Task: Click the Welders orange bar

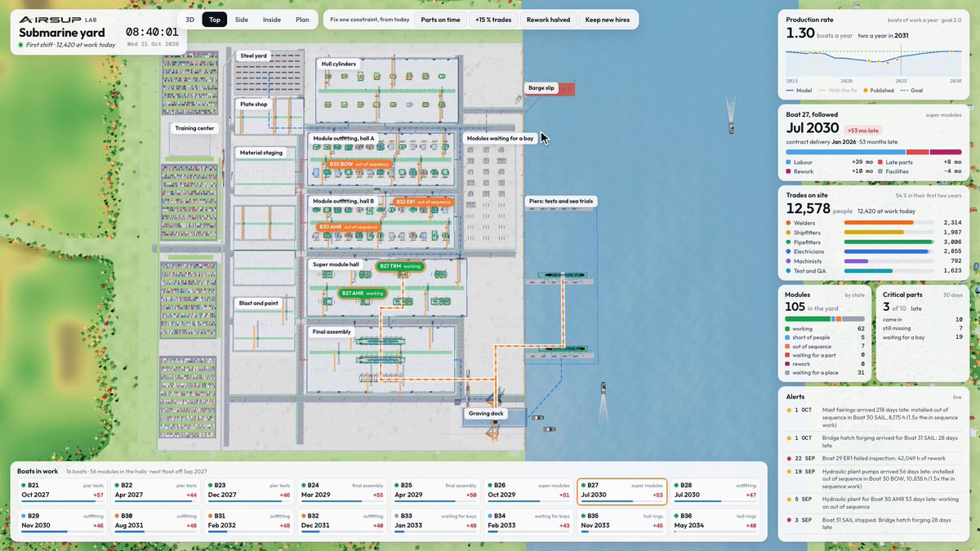Action: click(877, 223)
